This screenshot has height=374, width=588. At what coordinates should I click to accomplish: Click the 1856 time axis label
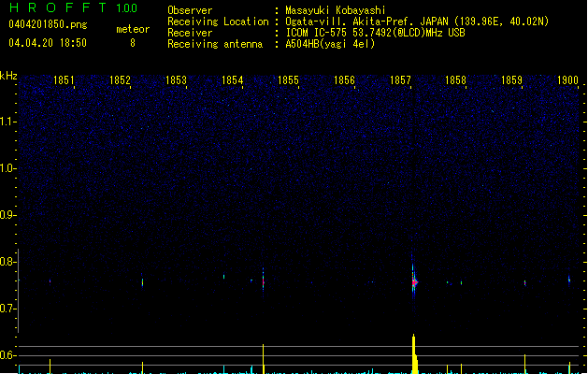click(x=344, y=79)
